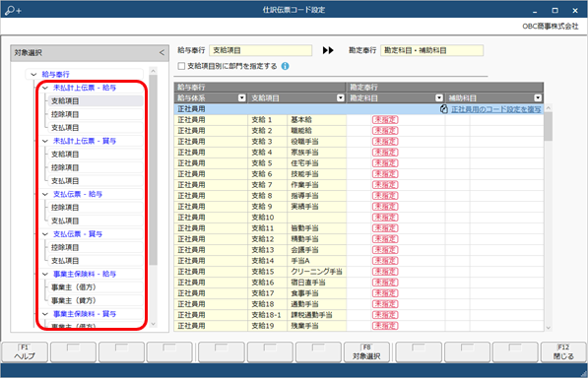This screenshot has width=588, height=378.
Task: Click the tree panel scroll down arrow
Action: point(153,324)
